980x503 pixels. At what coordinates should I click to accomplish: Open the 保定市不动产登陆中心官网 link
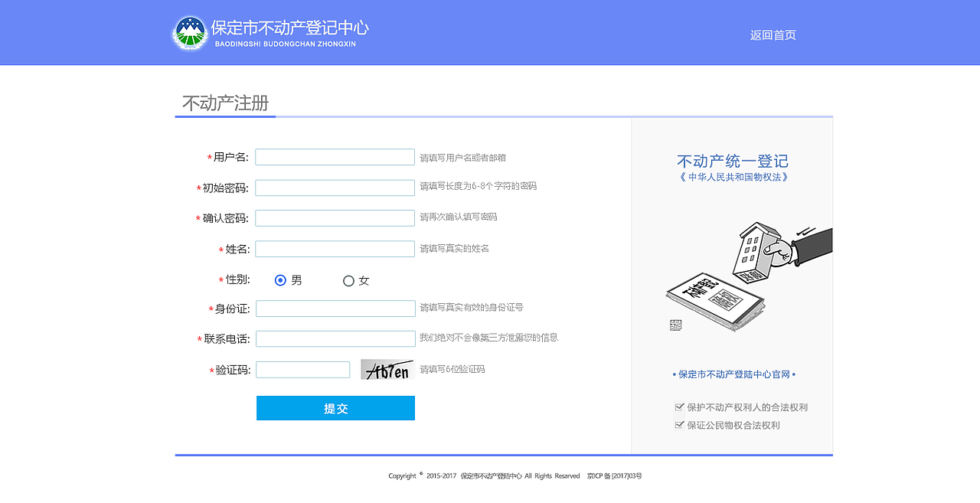[x=733, y=374]
